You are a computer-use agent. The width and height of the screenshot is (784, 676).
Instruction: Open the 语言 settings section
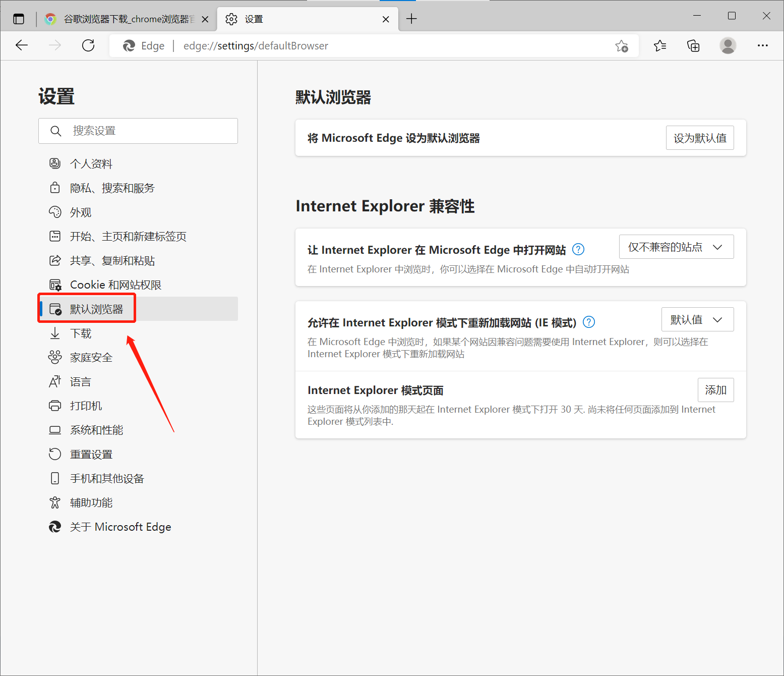pos(80,381)
